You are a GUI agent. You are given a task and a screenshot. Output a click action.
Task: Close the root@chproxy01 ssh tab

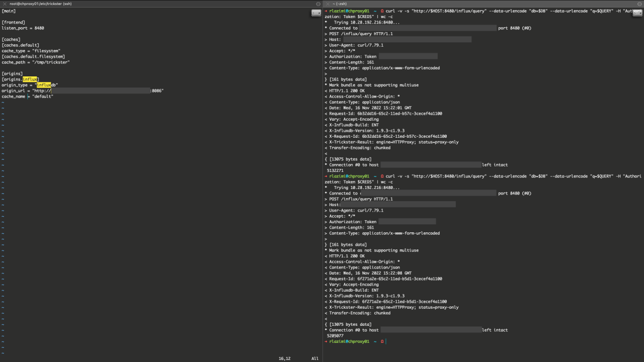tap(5, 4)
